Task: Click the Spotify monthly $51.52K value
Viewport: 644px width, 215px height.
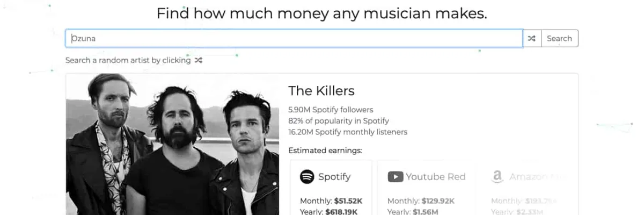Action: (x=348, y=201)
